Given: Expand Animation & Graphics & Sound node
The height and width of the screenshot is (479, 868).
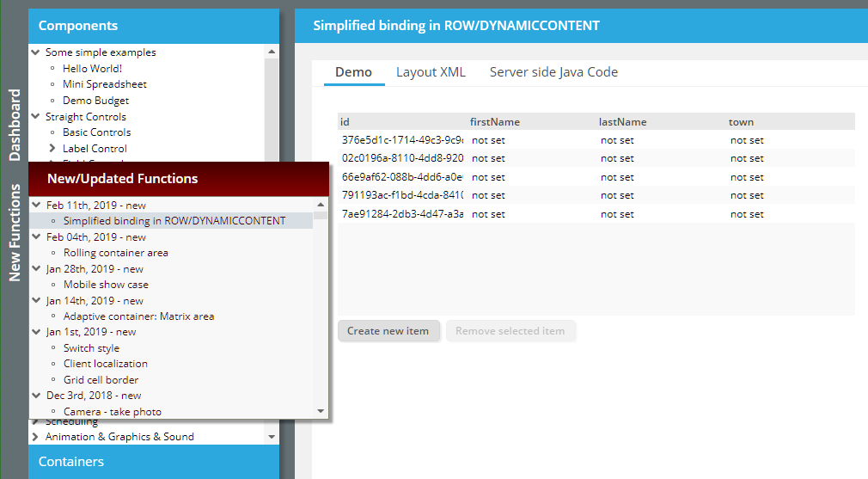Looking at the screenshot, I should pyautogui.click(x=35, y=437).
